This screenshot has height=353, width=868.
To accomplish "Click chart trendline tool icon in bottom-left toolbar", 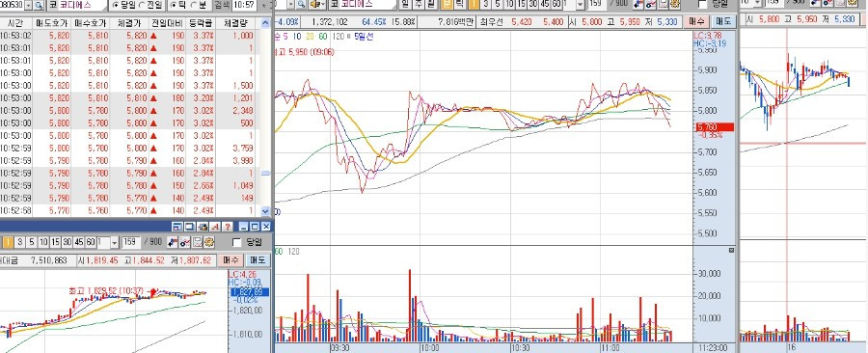I will point(185,242).
